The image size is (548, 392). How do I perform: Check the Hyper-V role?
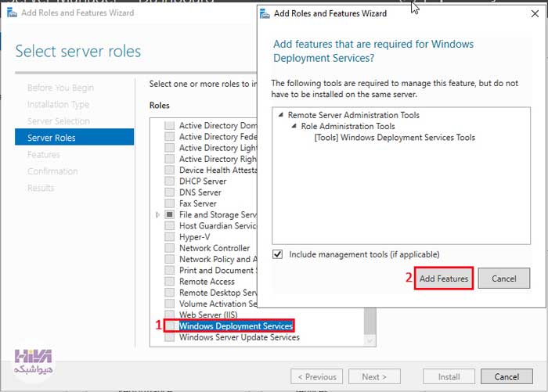pyautogui.click(x=170, y=237)
